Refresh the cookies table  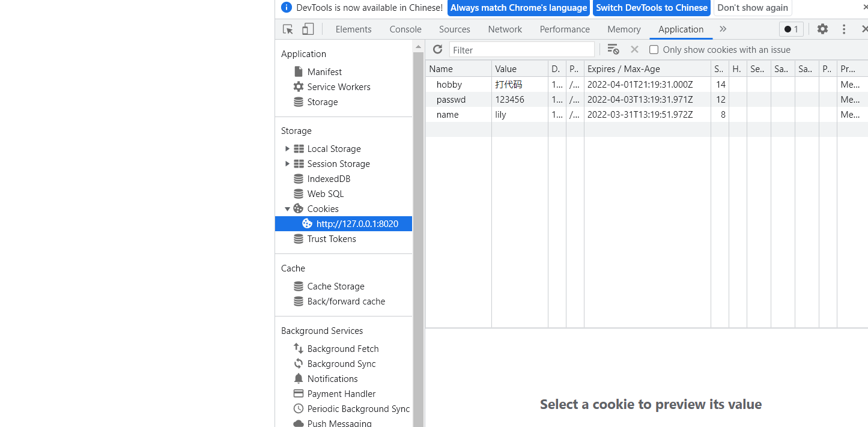tap(437, 50)
